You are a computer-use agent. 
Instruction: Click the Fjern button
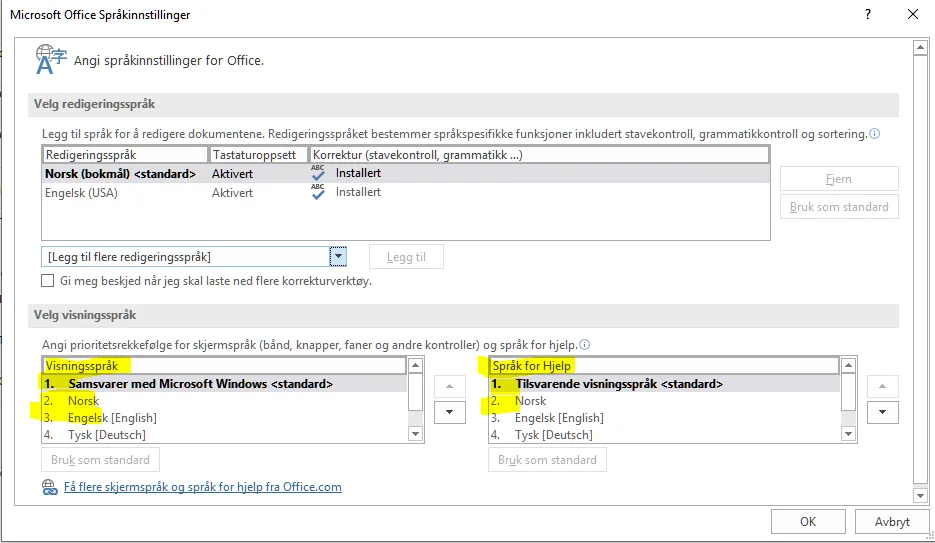(x=839, y=179)
